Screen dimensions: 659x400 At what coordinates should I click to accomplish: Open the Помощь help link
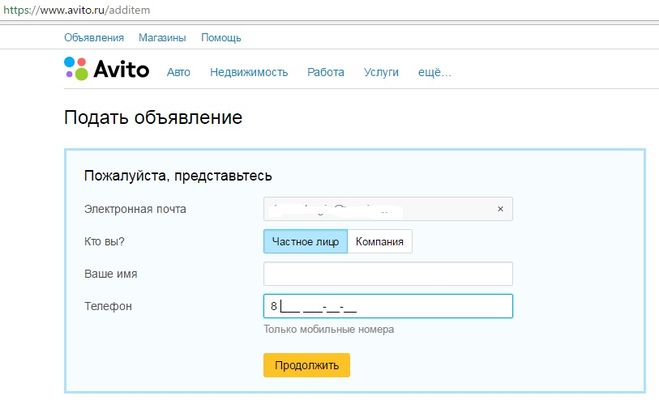221,38
